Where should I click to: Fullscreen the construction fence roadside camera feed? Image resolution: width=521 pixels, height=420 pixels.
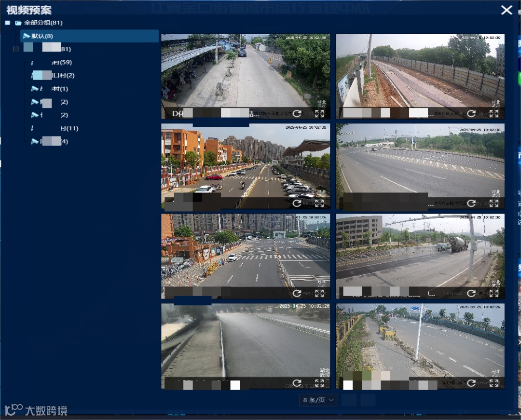pyautogui.click(x=494, y=113)
